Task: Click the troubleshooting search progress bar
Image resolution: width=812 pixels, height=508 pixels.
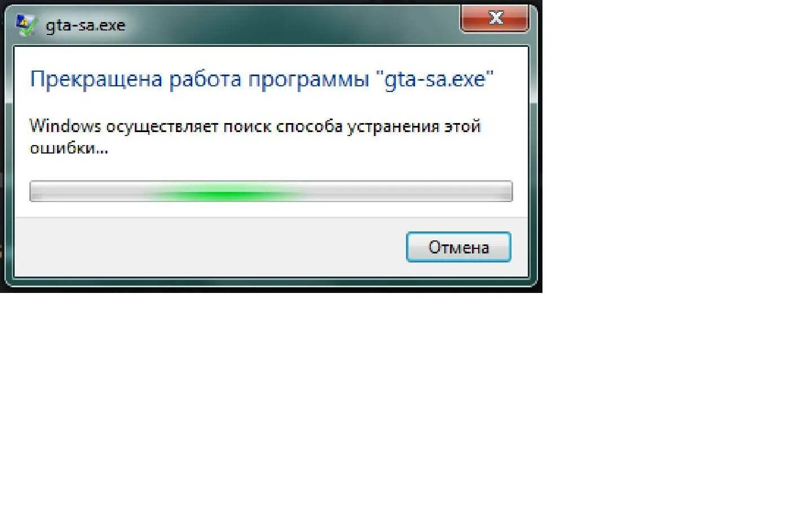Action: pos(271,191)
